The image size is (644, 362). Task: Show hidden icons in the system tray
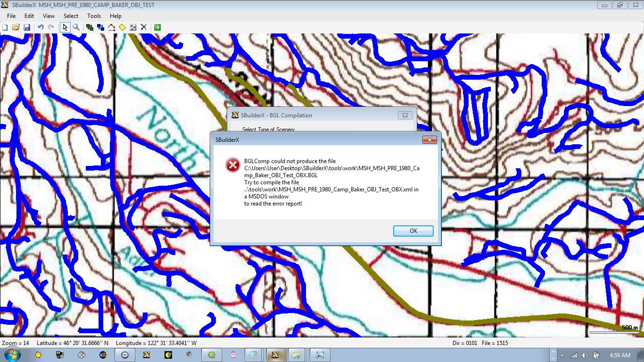562,355
